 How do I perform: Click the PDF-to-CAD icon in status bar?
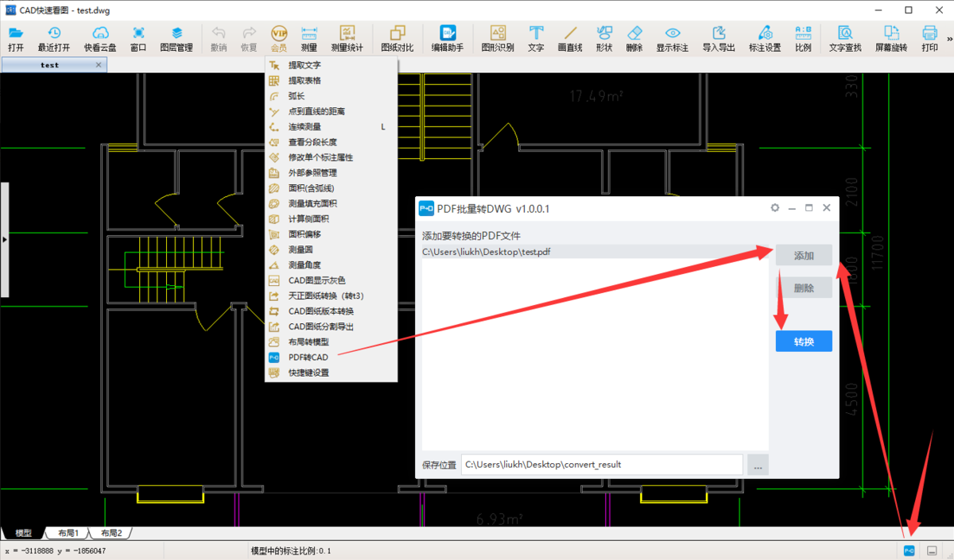pos(909,550)
